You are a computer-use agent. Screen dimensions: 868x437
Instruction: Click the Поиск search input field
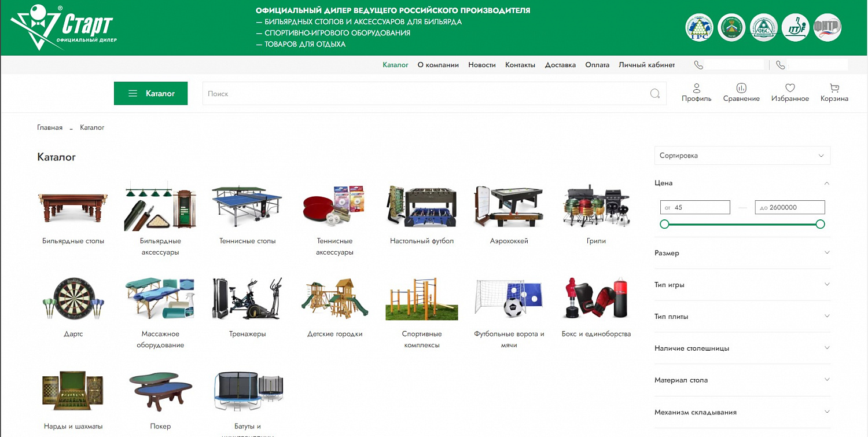pos(425,94)
